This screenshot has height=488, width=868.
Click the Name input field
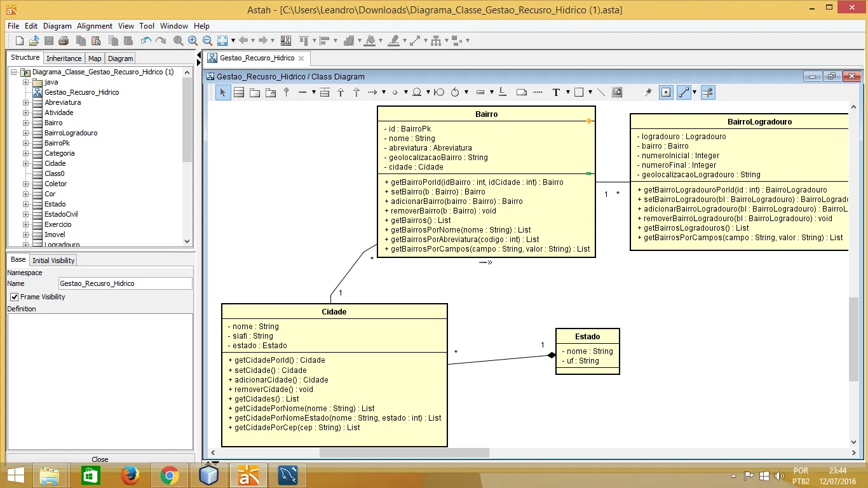tap(125, 283)
